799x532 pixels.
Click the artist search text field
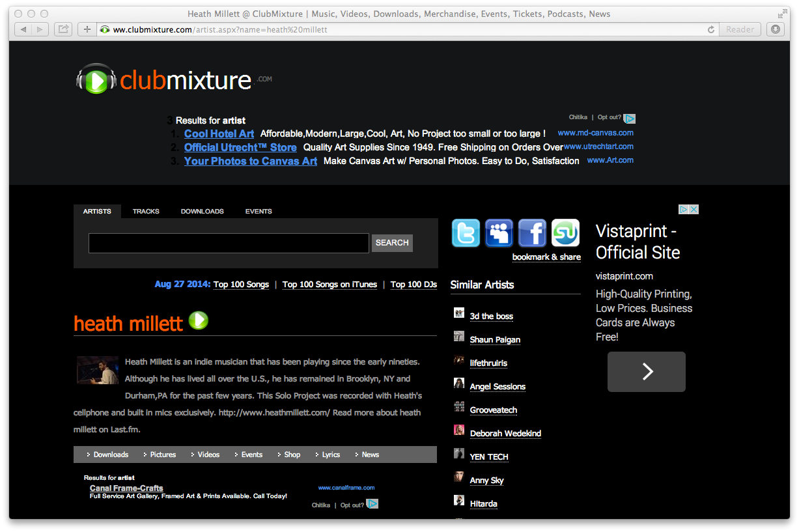[229, 243]
